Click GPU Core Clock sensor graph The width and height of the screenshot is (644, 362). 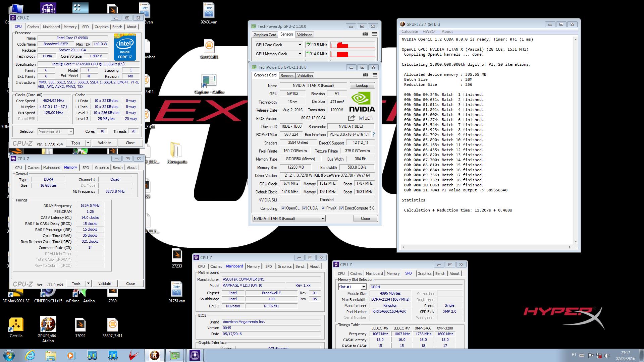353,45
